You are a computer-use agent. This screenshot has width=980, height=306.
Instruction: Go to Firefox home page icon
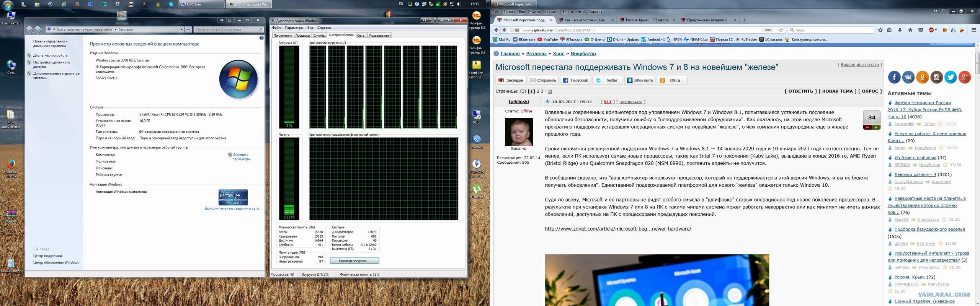[910, 30]
